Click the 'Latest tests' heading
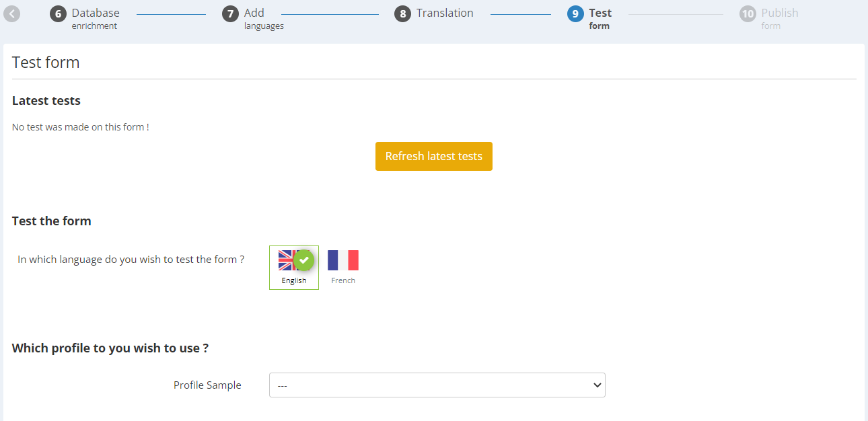 point(46,101)
